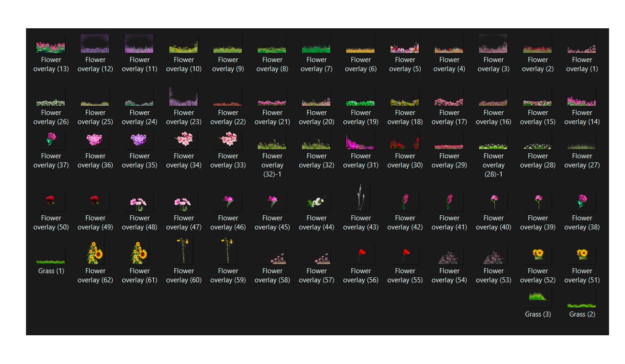Choose the Flower overlay (51) sunflower

582,255
